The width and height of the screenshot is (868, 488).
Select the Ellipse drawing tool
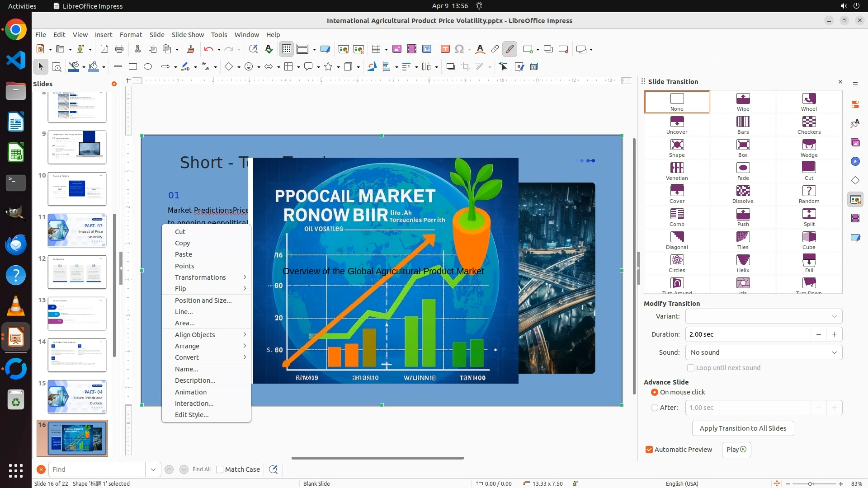pos(148,67)
